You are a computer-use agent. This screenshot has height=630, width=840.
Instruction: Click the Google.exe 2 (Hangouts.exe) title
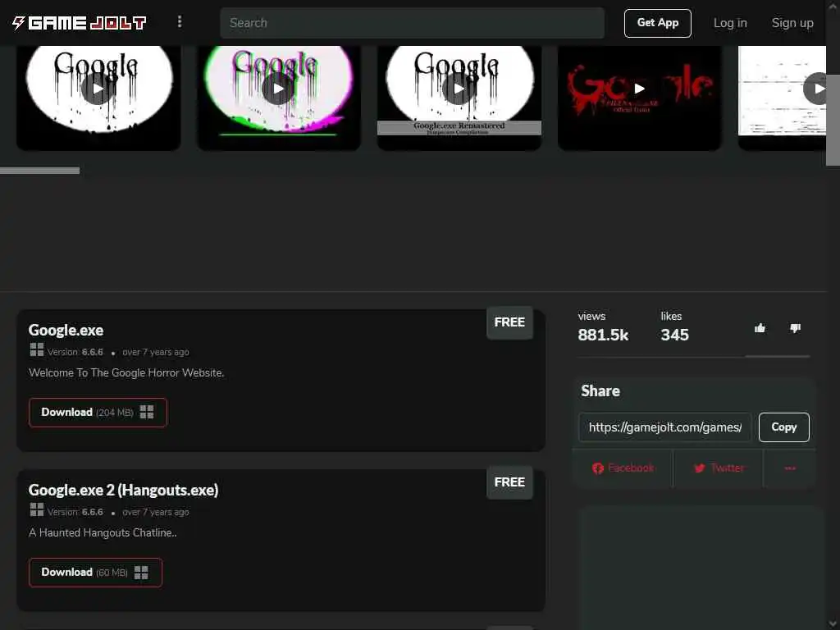[123, 491]
